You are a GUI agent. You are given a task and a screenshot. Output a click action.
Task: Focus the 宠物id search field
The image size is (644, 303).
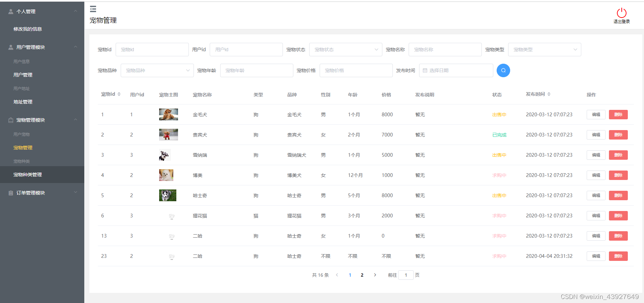[152, 50]
